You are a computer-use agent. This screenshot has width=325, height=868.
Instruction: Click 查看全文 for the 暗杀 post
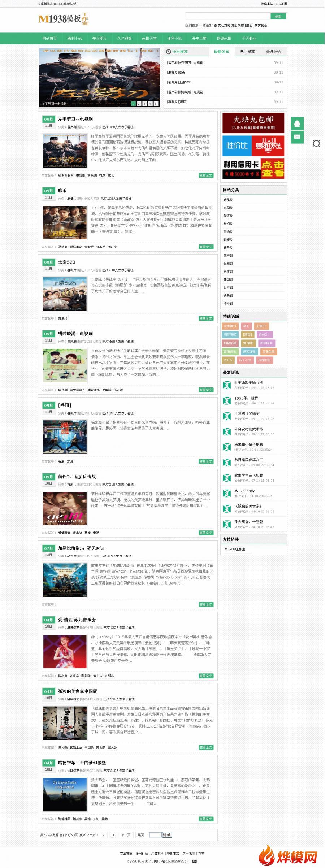pos(206,247)
